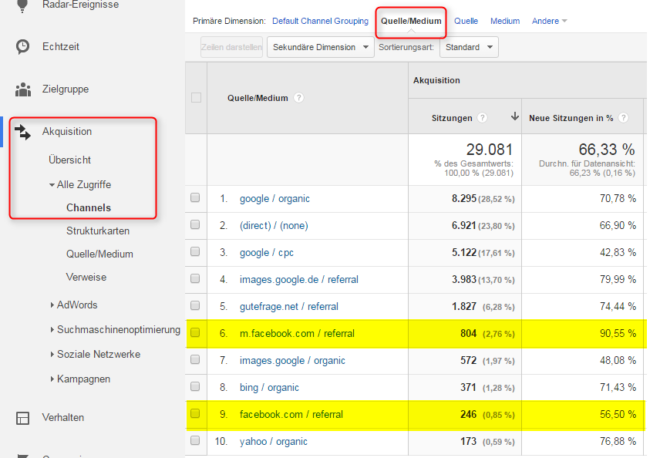
Task: Switch to Quelle primary dimension
Action: (466, 21)
